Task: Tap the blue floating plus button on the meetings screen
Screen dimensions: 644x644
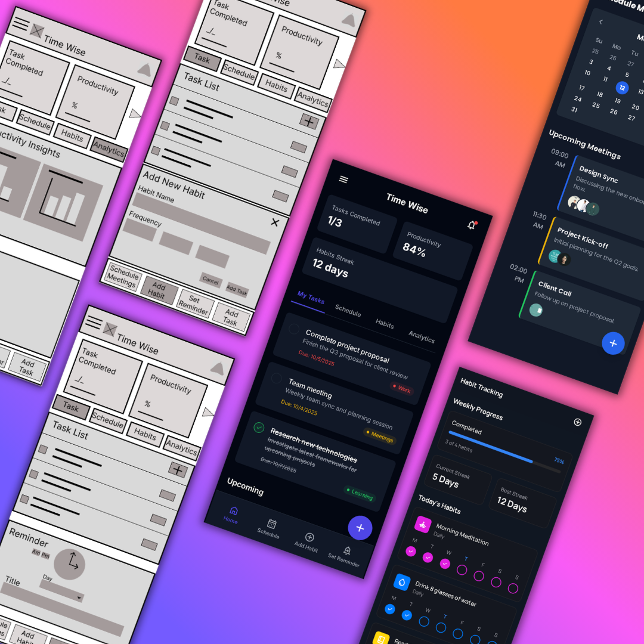Action: click(613, 343)
